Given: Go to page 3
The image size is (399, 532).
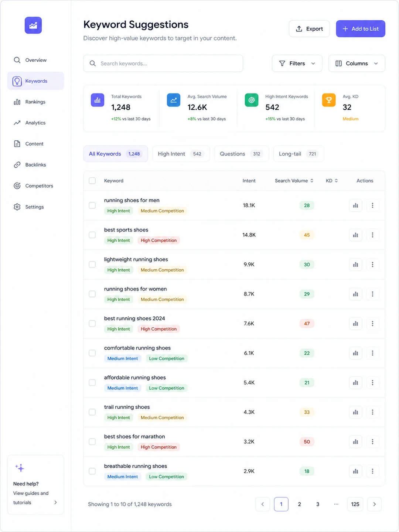Looking at the screenshot, I should tap(318, 504).
